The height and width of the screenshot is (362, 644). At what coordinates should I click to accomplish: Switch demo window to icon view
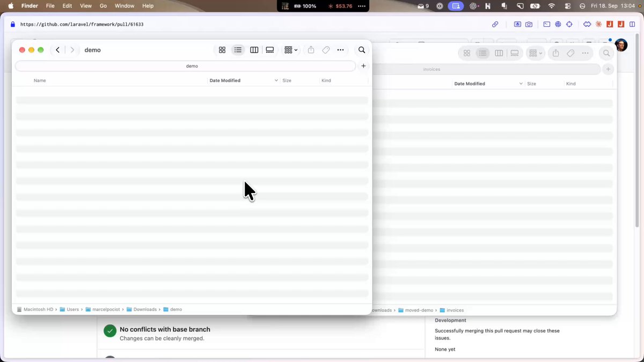(x=222, y=50)
